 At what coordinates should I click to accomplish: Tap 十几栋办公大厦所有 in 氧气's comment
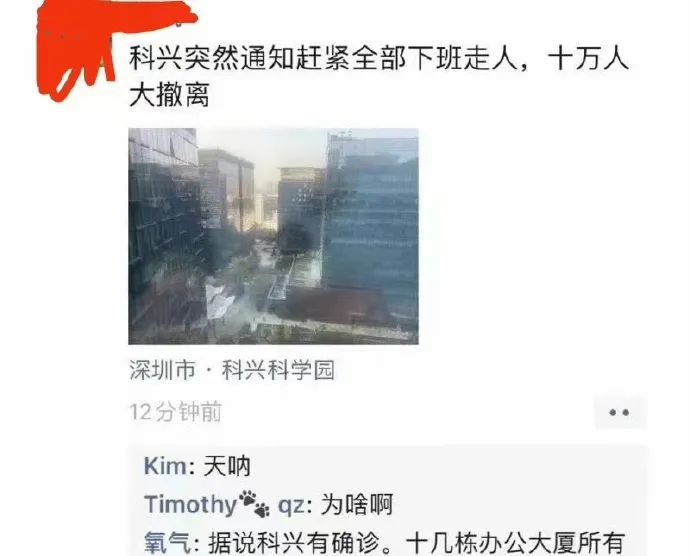point(514,543)
